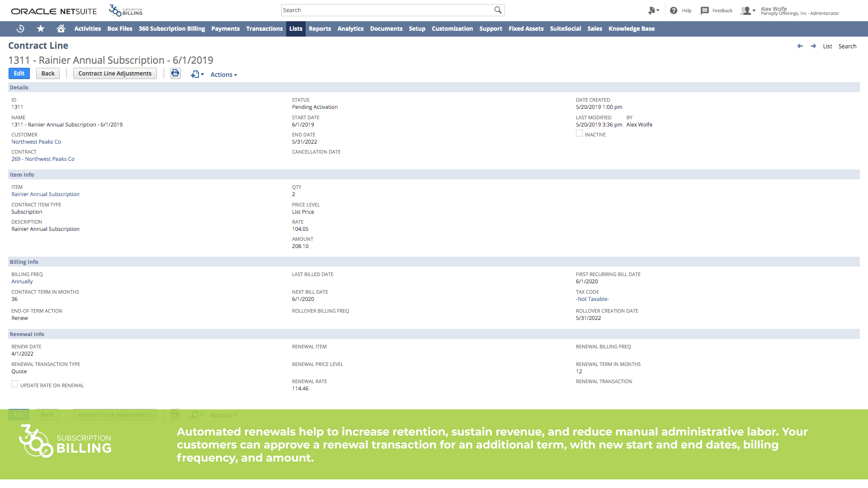Go to the Home house icon
868x488 pixels.
tap(61, 28)
